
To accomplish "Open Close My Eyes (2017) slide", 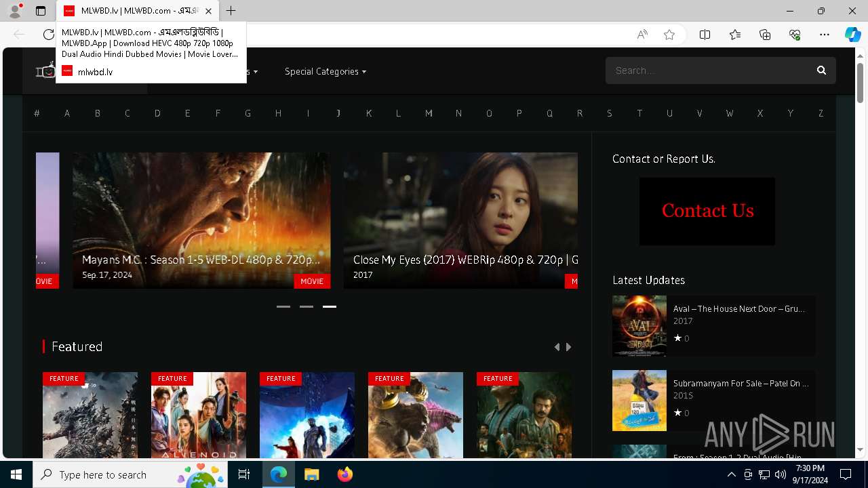I will coord(460,220).
